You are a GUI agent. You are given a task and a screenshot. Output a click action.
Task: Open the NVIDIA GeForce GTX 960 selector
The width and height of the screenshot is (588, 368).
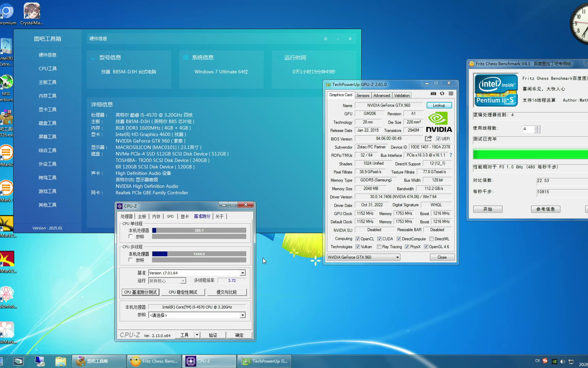(364, 257)
